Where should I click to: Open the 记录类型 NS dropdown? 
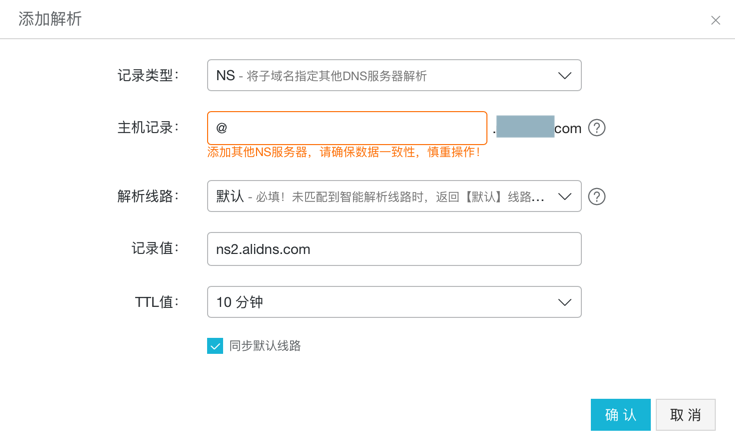[x=380, y=76]
